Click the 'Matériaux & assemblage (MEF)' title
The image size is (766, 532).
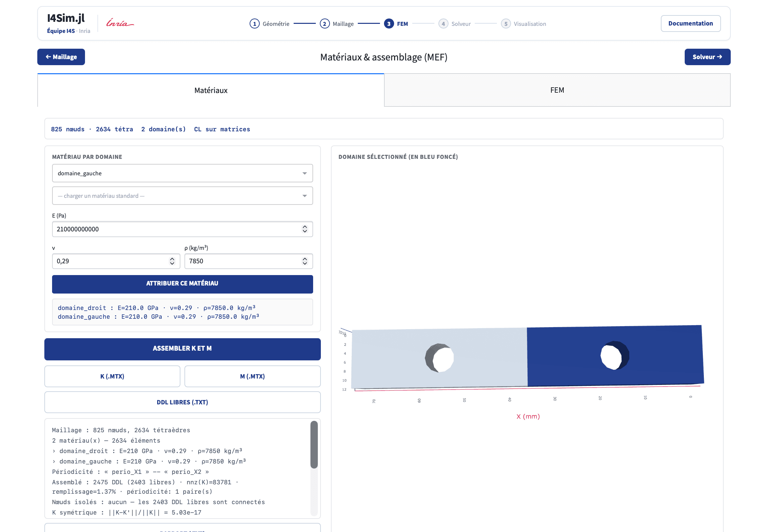384,57
